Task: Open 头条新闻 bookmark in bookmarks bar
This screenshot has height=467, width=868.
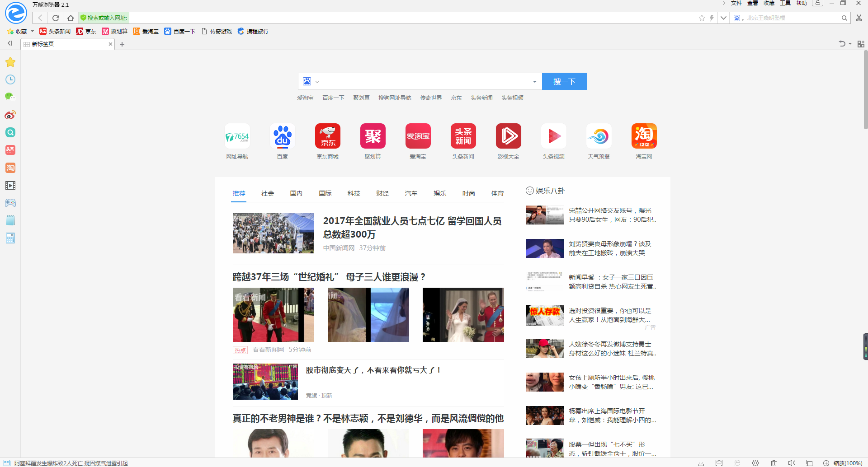Action: click(x=55, y=31)
